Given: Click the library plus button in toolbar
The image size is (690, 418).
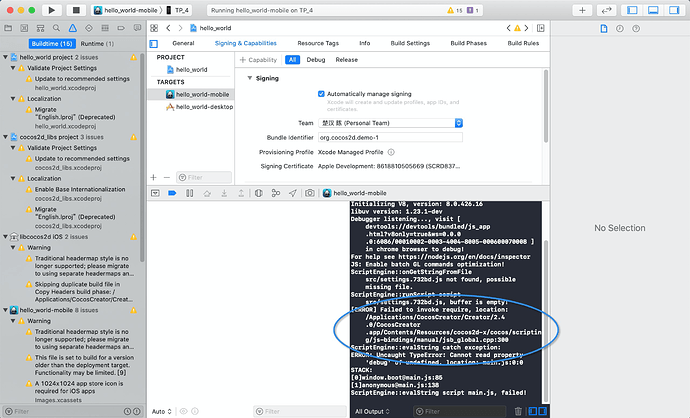Looking at the screenshot, I should tap(582, 10).
